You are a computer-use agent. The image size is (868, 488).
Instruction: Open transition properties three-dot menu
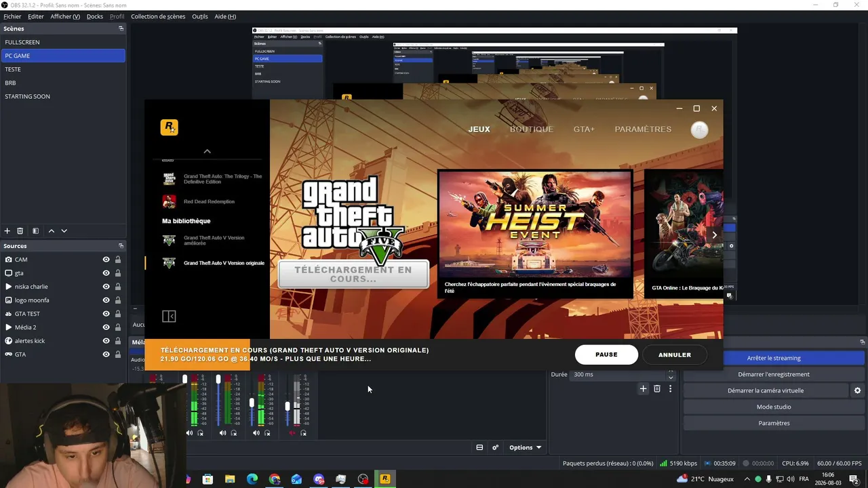pyautogui.click(x=670, y=389)
